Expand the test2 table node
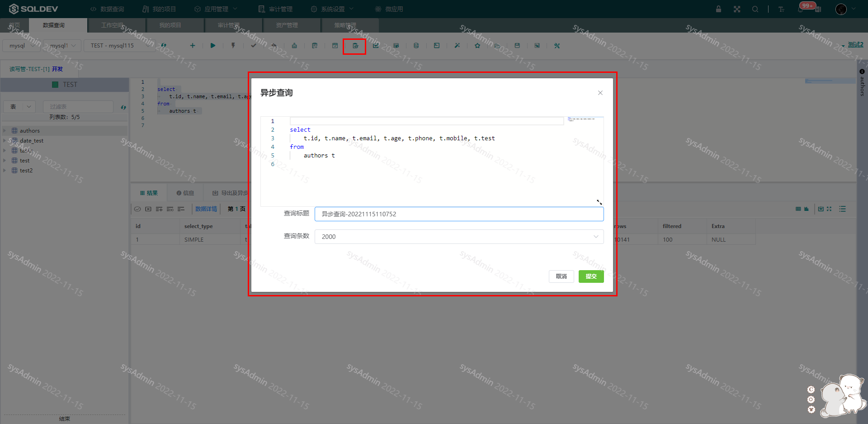Image resolution: width=868 pixels, height=424 pixels. [x=5, y=171]
